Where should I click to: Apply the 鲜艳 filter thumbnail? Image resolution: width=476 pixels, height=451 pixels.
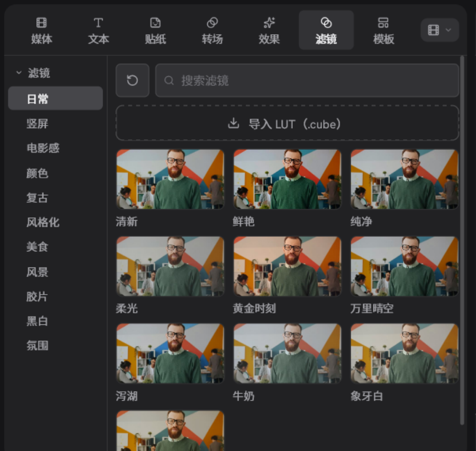[x=287, y=179]
